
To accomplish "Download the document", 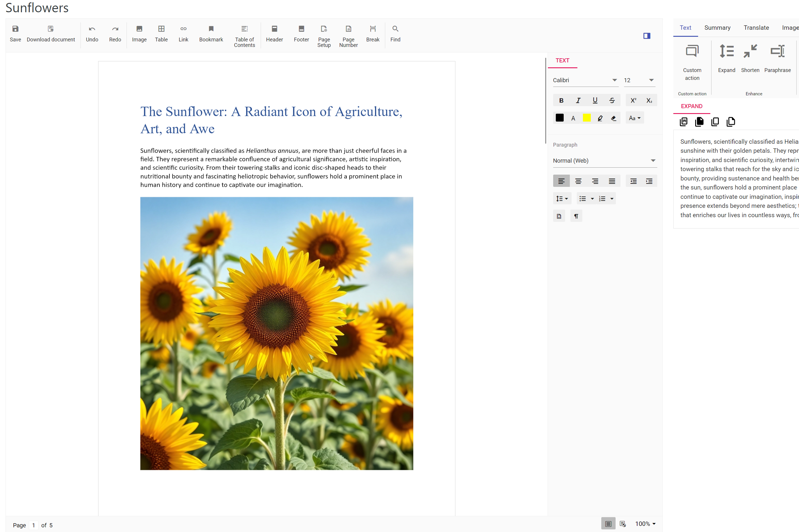I will point(50,33).
